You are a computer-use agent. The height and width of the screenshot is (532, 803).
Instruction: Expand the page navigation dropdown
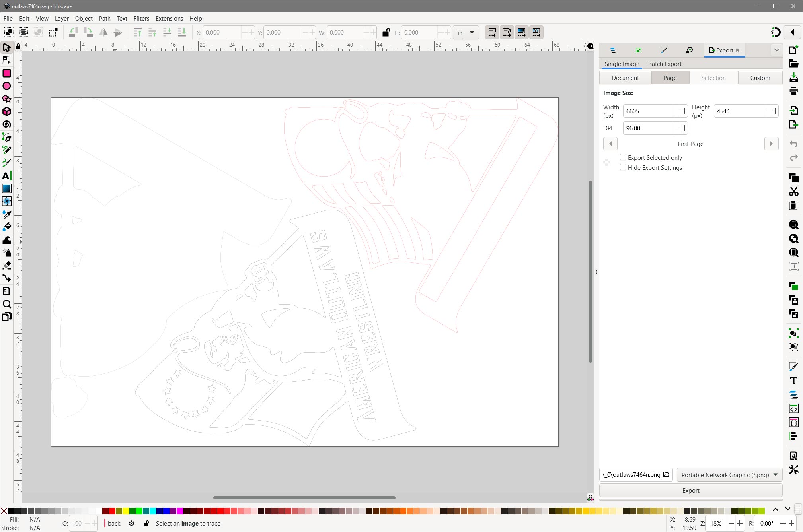pyautogui.click(x=691, y=143)
